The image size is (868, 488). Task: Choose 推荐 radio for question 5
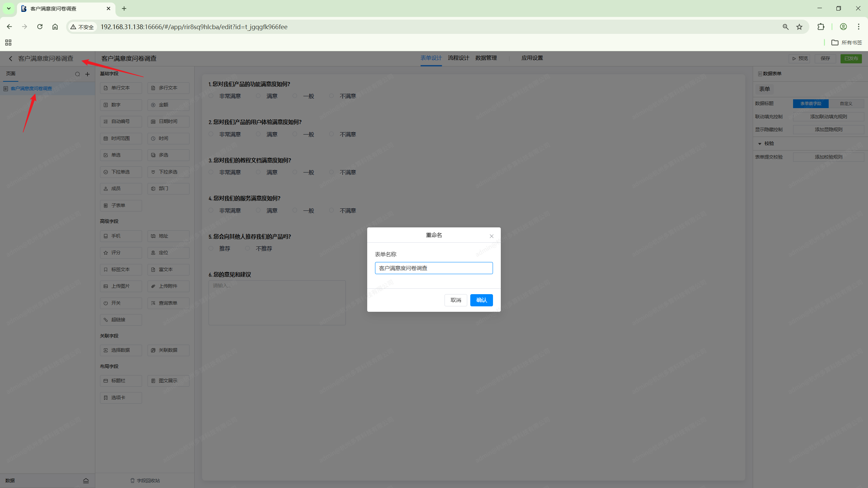click(x=211, y=248)
